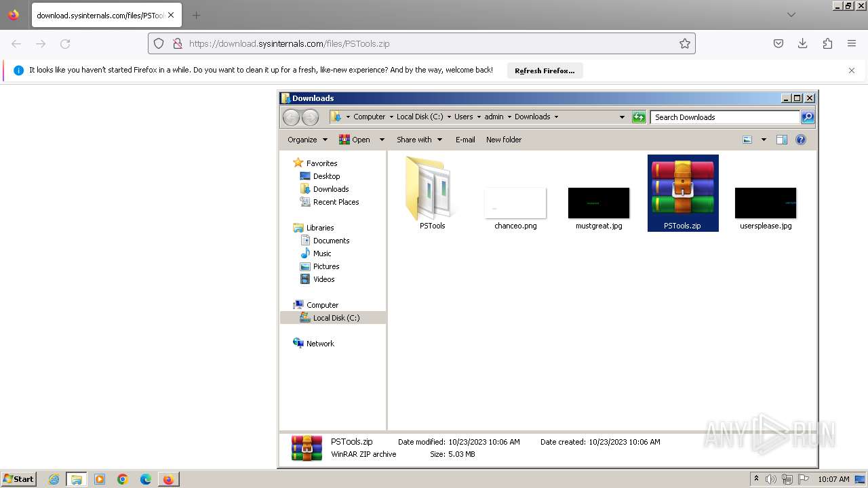
Task: Open Explorer help icon
Action: [x=801, y=140]
